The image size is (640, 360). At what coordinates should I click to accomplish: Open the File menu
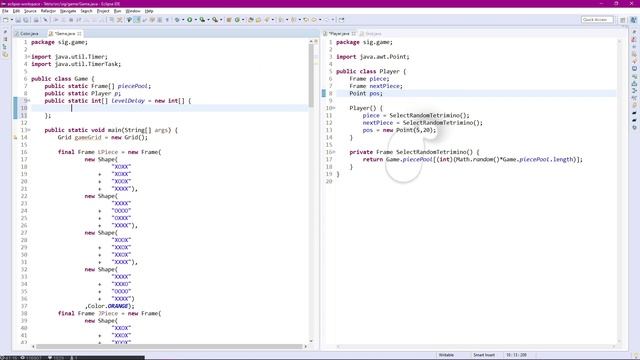pyautogui.click(x=5, y=11)
